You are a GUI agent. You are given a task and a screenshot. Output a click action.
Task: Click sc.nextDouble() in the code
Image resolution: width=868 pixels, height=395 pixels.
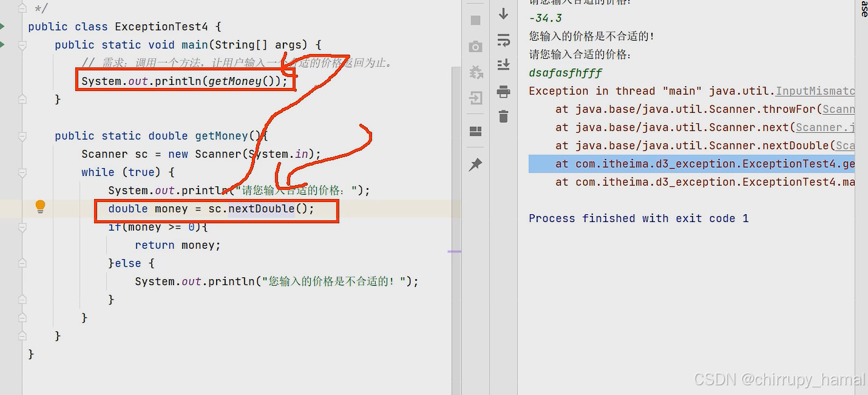coord(262,209)
